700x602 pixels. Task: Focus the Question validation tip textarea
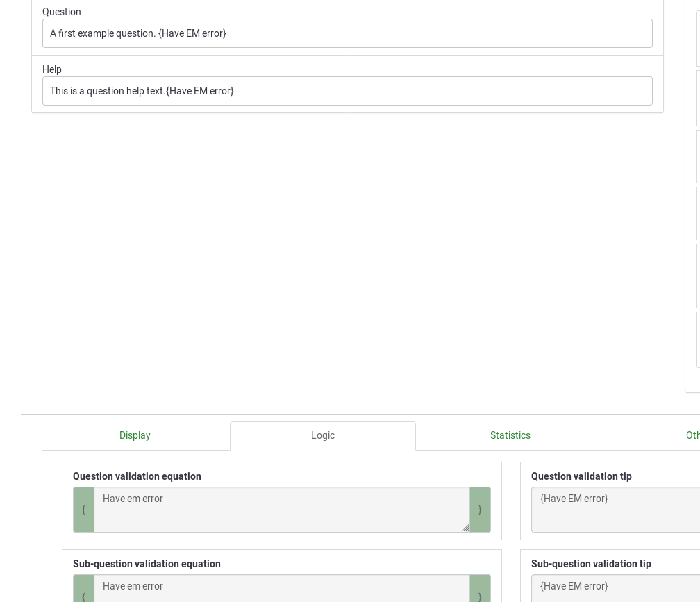[615, 509]
